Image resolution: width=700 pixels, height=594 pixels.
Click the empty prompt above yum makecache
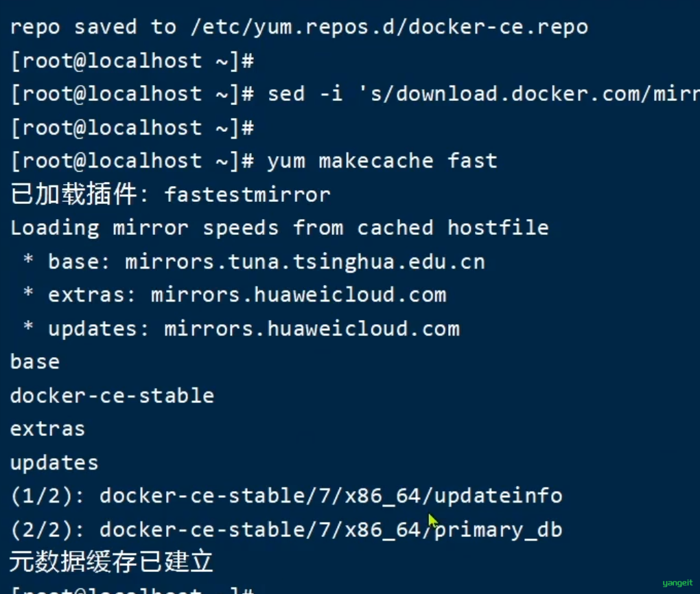[x=132, y=128]
